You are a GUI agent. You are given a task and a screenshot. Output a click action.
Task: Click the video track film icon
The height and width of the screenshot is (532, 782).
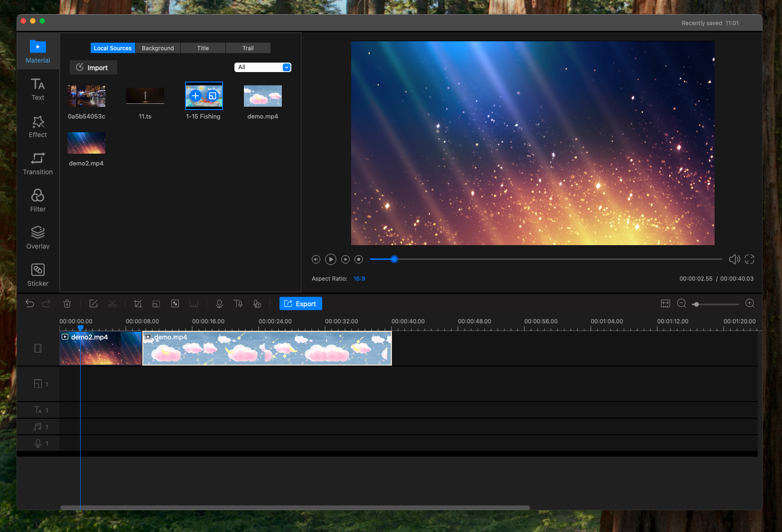click(x=38, y=349)
